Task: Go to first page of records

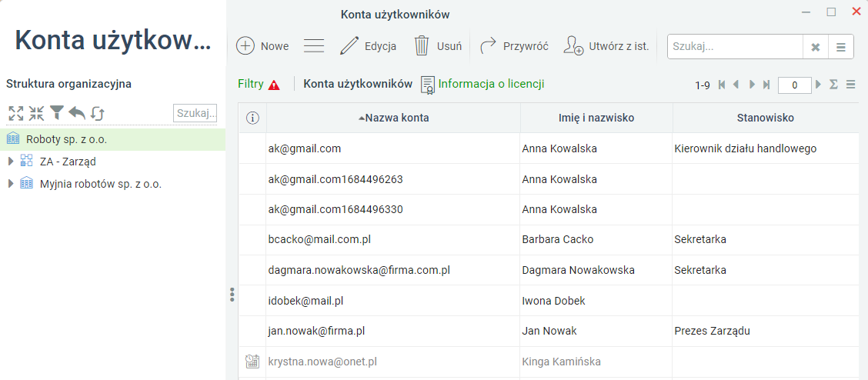Action: 722,85
